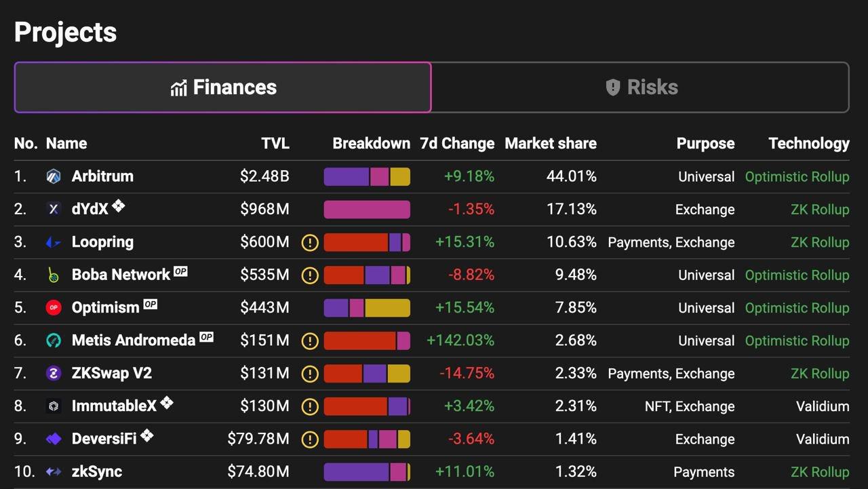The width and height of the screenshot is (868, 489).
Task: Click the dYdX logo icon
Action: click(x=54, y=209)
